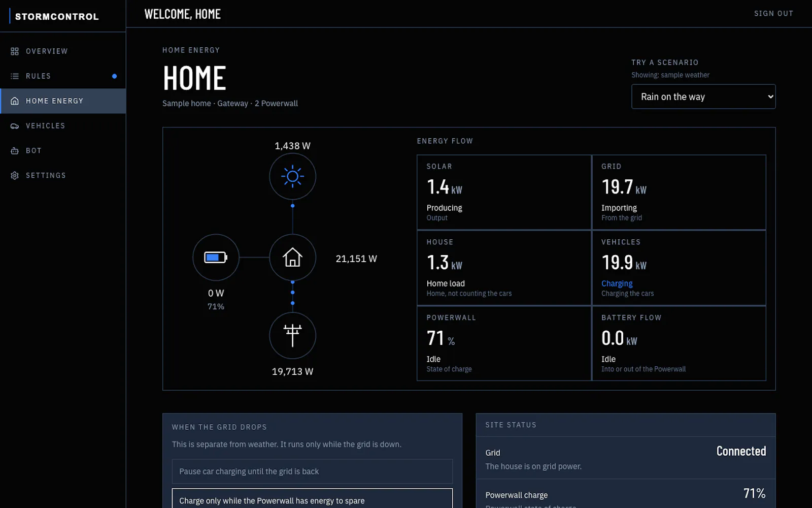Click the Energy Flow heading
The width and height of the screenshot is (812, 508).
pos(445,141)
